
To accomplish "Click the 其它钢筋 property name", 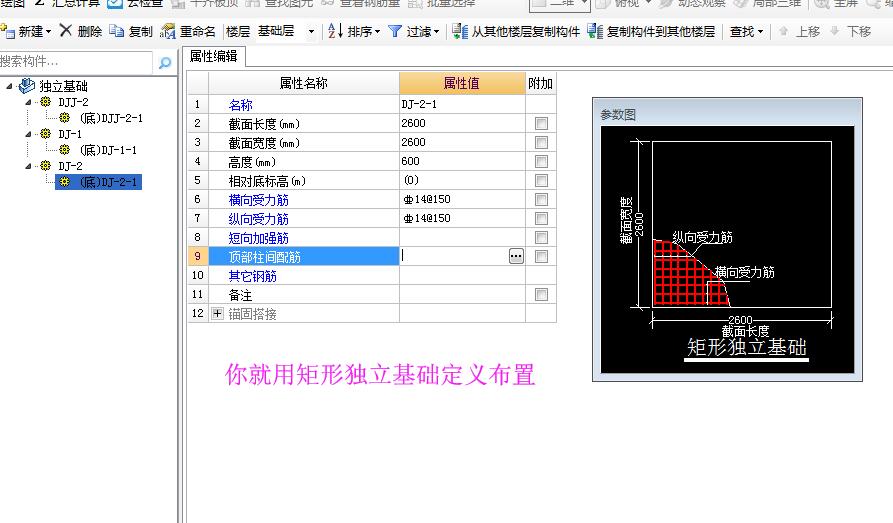I will point(252,276).
